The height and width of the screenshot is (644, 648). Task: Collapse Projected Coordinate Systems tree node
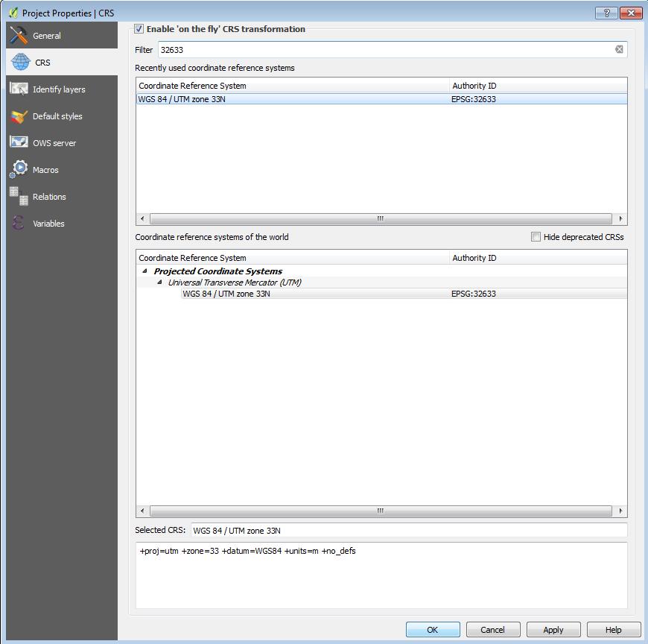pyautogui.click(x=144, y=271)
